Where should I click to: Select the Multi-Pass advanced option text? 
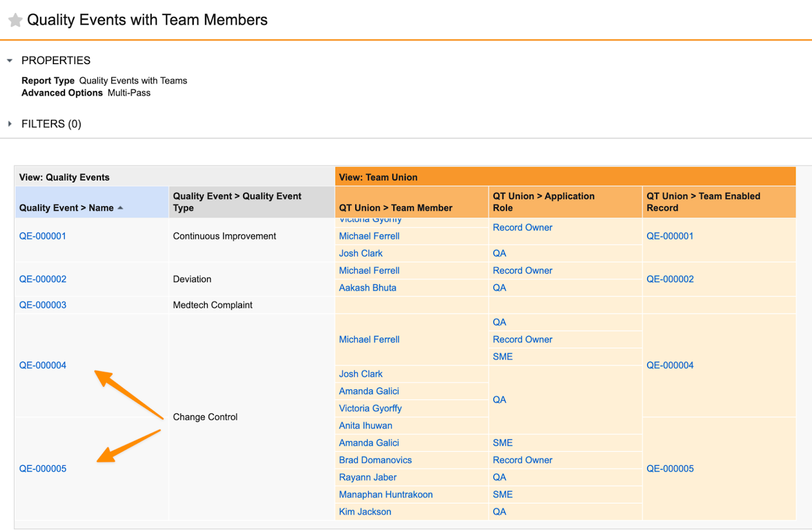pos(129,93)
